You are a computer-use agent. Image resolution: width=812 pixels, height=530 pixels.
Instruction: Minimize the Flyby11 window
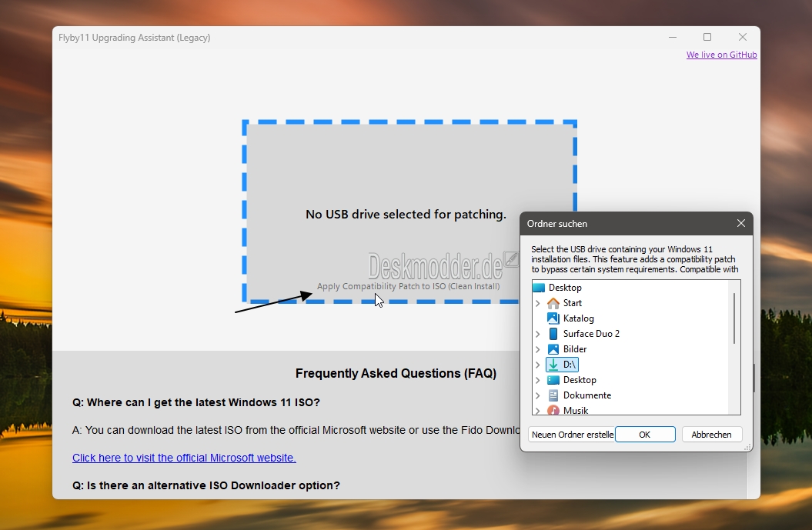[673, 37]
